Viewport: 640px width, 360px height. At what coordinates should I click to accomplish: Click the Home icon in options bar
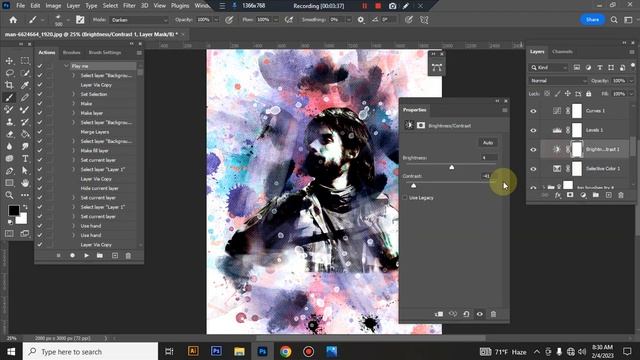[13, 20]
